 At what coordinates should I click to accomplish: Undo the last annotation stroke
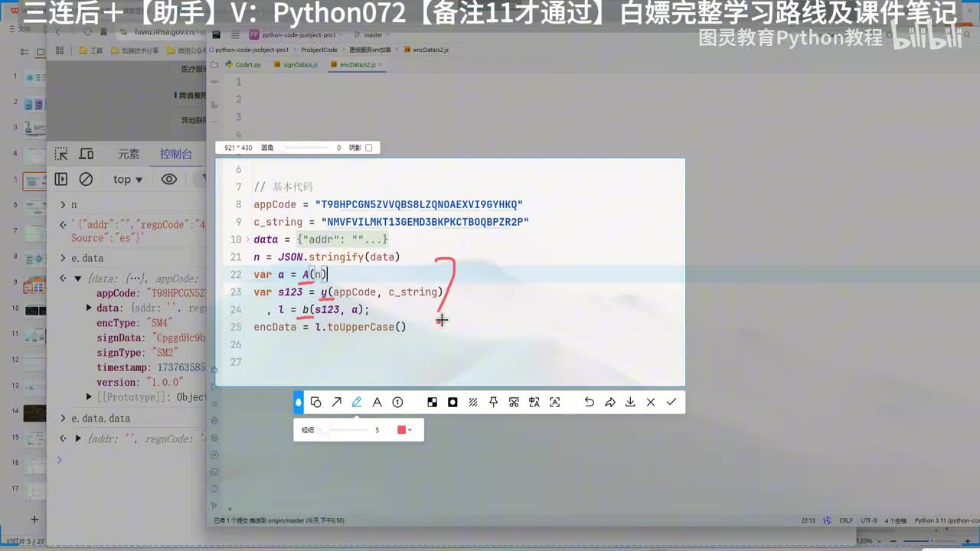pos(590,402)
